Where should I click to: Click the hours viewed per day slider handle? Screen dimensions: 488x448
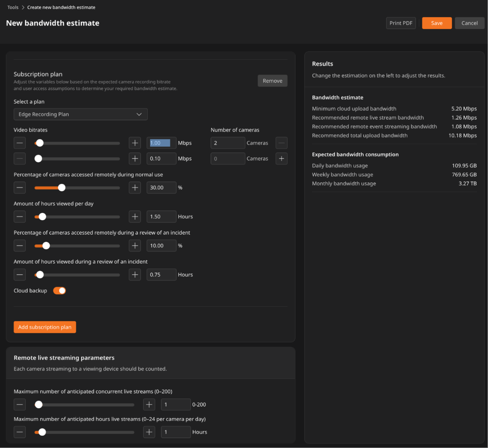[42, 217]
